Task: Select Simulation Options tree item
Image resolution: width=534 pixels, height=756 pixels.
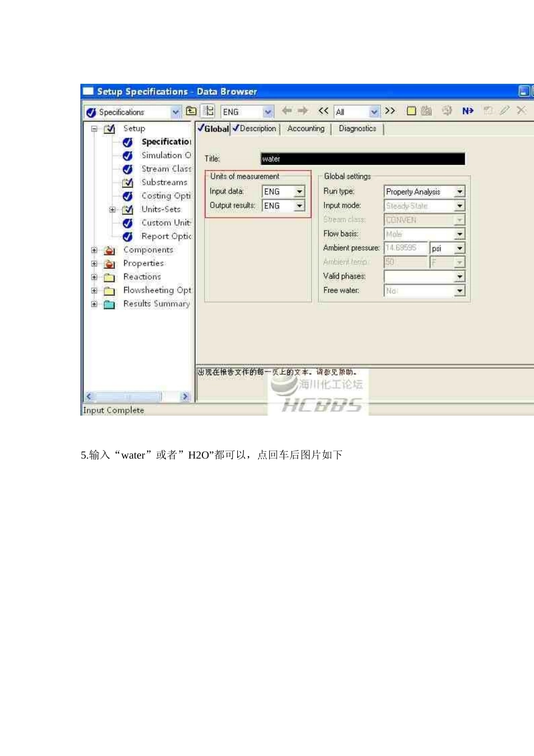Action: point(166,156)
